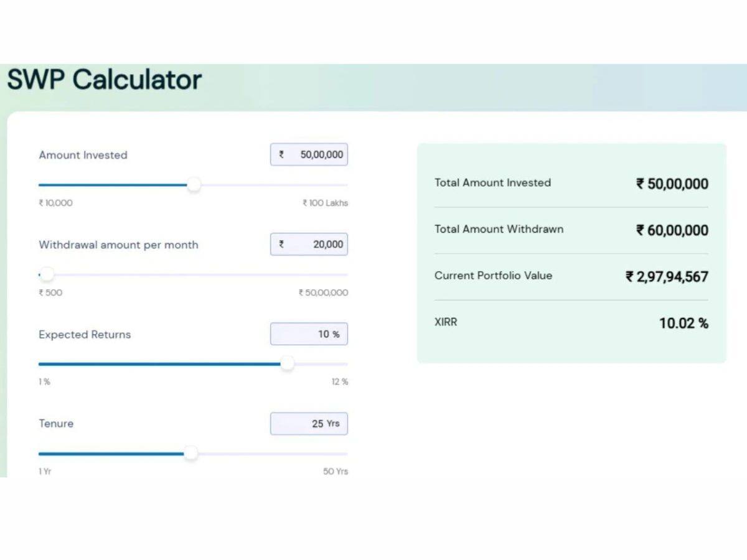
Task: Click the Total Amount Withdrawn value
Action: coord(672,231)
